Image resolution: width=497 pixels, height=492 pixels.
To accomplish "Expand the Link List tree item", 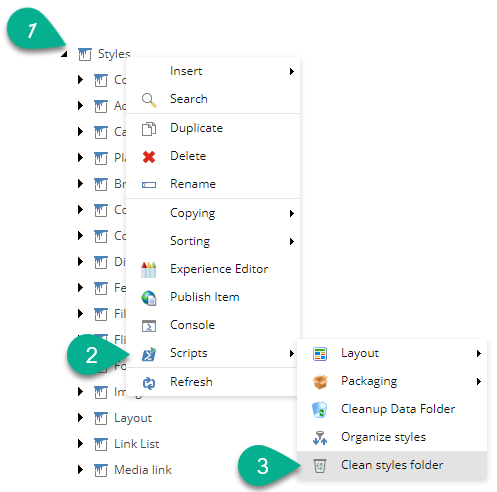I will pos(80,444).
